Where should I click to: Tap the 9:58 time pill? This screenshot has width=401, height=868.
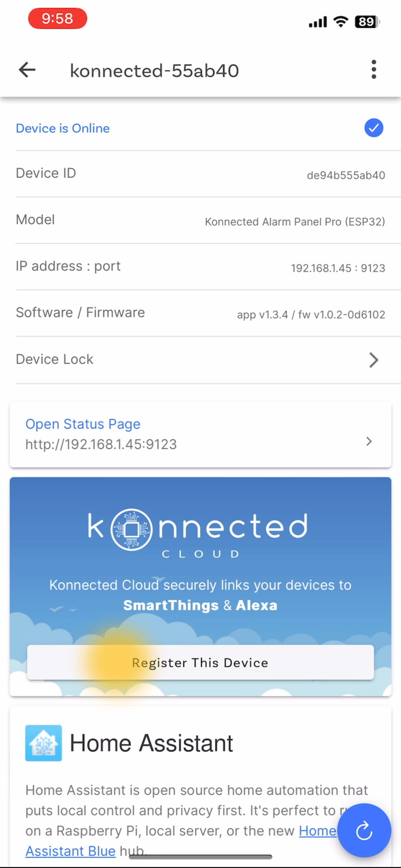pyautogui.click(x=57, y=18)
